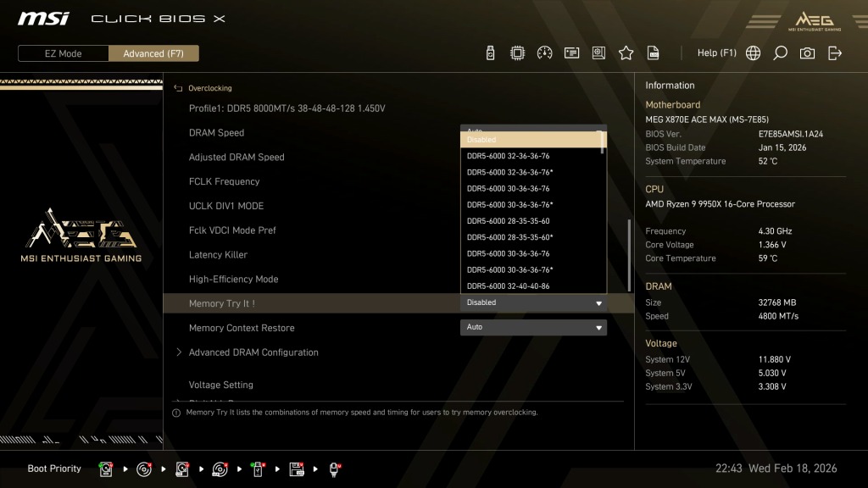The width and height of the screenshot is (868, 488).
Task: Open the M-Flash USB update icon
Action: tap(490, 53)
